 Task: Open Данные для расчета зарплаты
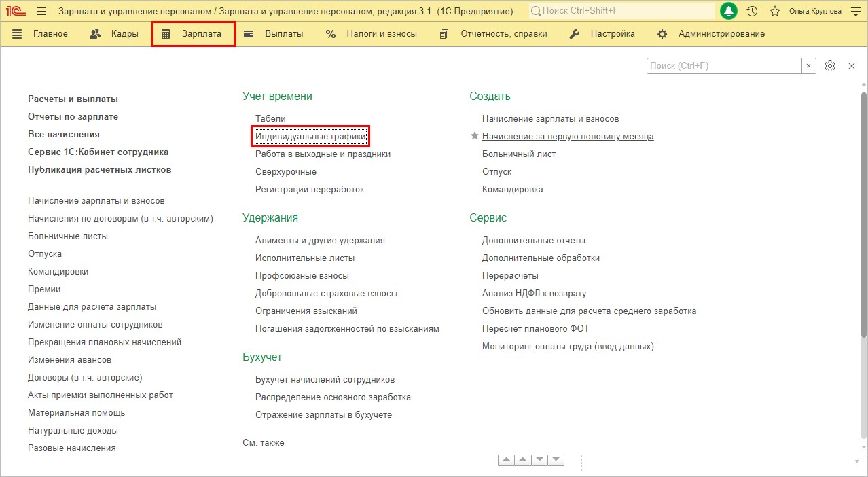[x=92, y=306]
